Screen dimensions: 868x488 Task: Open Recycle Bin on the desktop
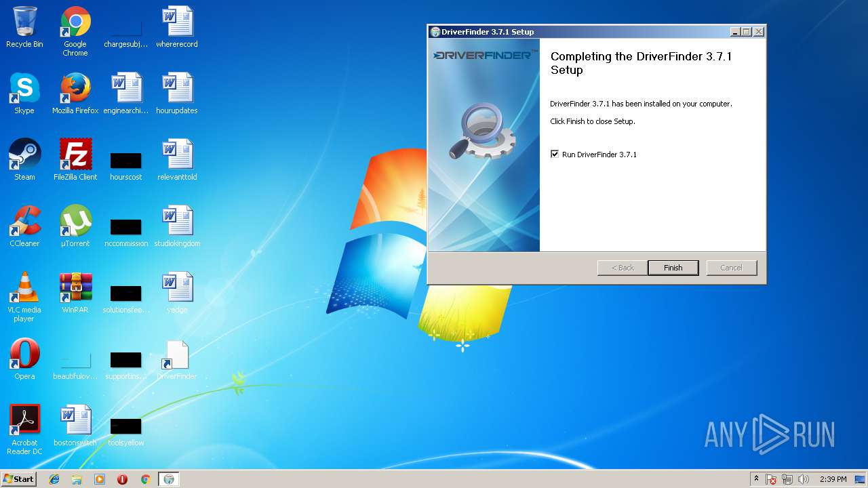coord(24,27)
